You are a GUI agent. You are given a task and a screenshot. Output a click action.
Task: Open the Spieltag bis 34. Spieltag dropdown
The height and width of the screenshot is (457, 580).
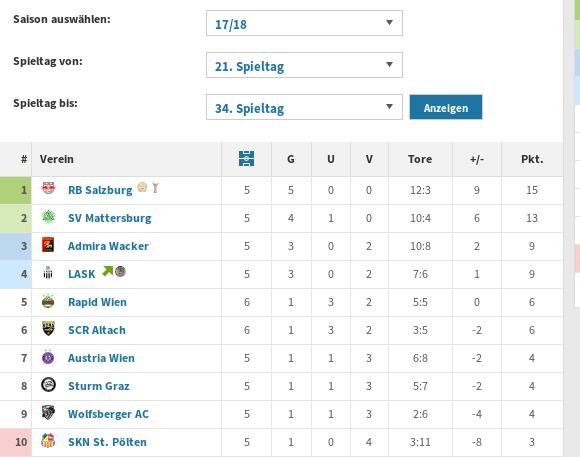coord(304,107)
